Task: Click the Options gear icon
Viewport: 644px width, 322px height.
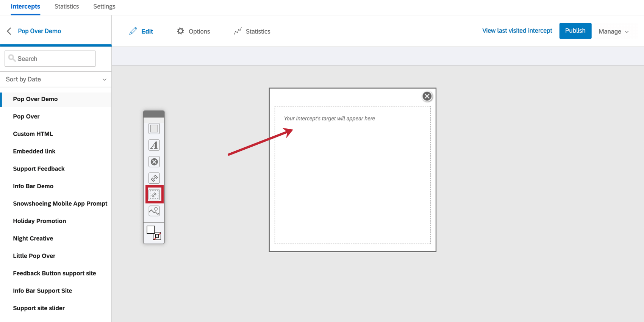Action: click(x=180, y=31)
